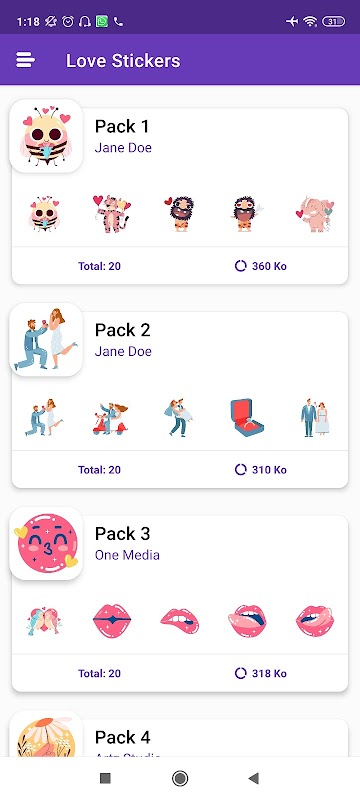Select the pink elephant sticker in Pack 1
The image size is (360, 800).
315,214
